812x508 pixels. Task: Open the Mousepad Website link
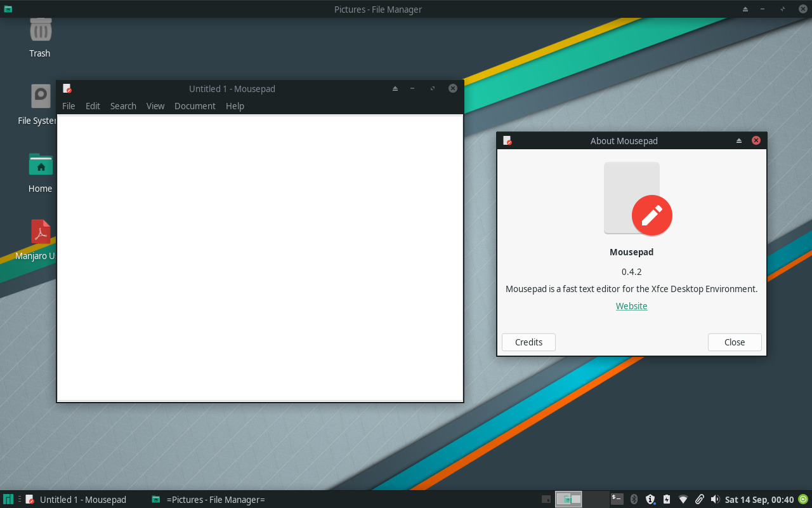631,305
